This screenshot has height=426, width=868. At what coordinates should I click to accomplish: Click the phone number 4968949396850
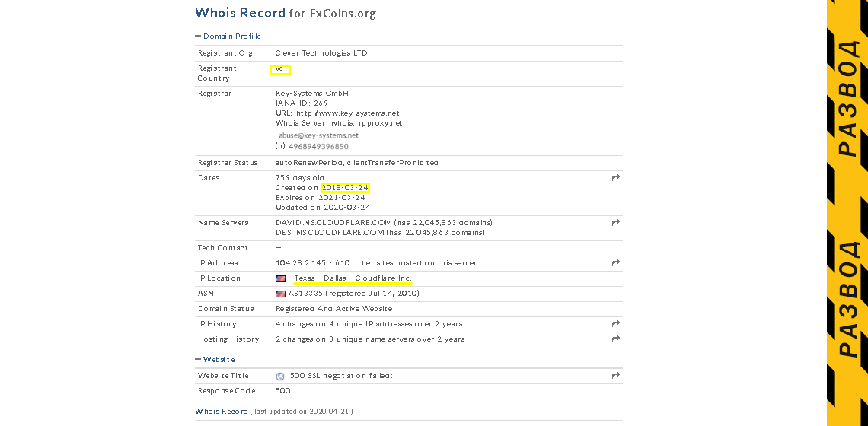point(318,147)
